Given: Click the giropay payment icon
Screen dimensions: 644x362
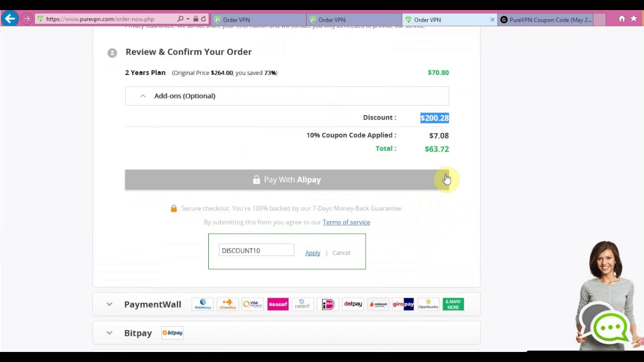Looking at the screenshot, I should (403, 304).
